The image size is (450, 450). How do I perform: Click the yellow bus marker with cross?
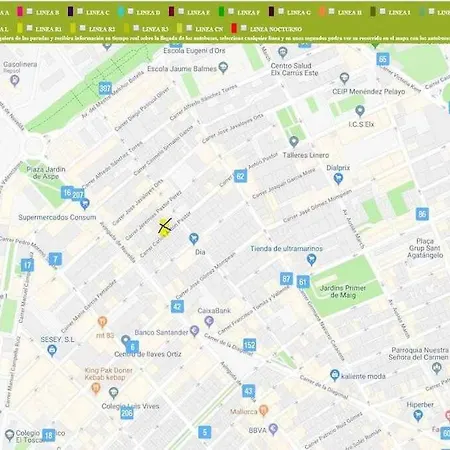[x=164, y=227]
